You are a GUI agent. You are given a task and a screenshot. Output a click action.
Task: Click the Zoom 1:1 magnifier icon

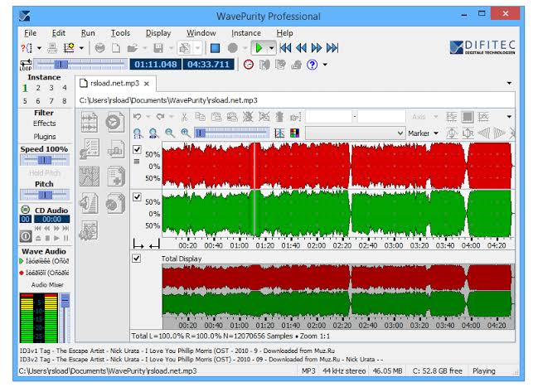[x=138, y=133]
